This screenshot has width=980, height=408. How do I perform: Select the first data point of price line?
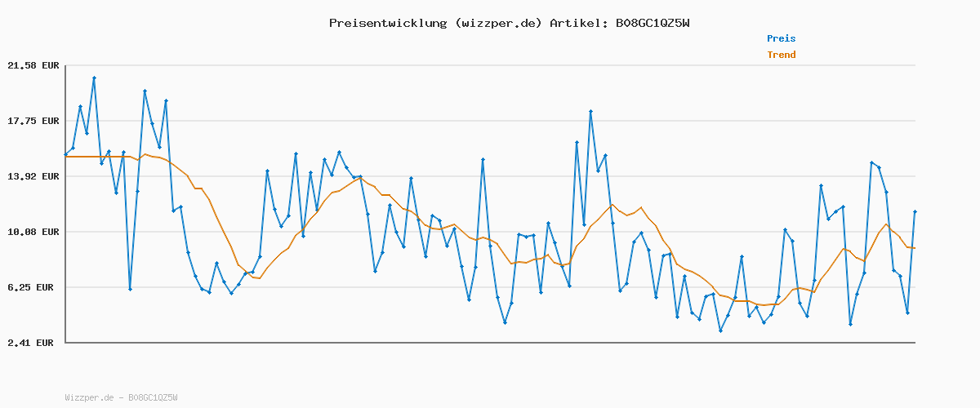click(x=66, y=154)
